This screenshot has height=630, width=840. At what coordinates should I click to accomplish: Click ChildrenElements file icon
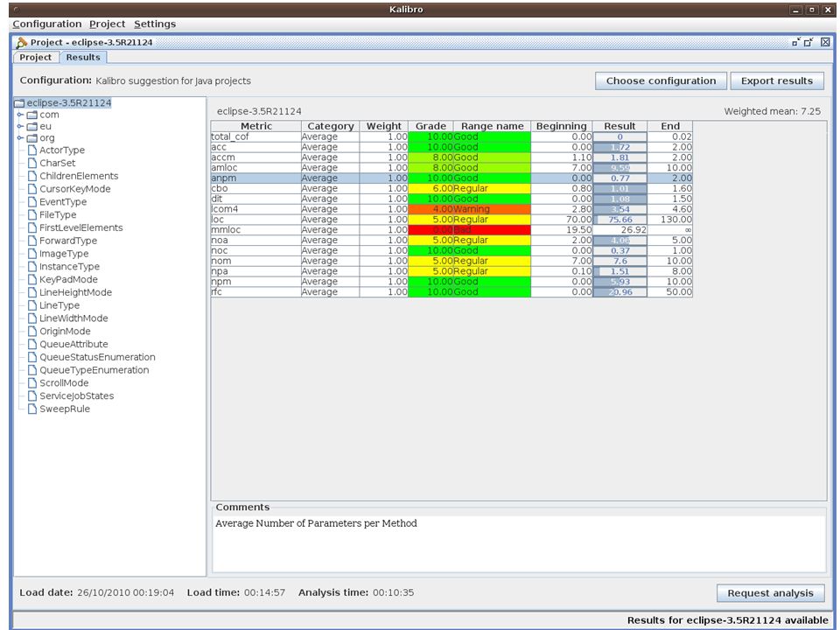coord(32,176)
